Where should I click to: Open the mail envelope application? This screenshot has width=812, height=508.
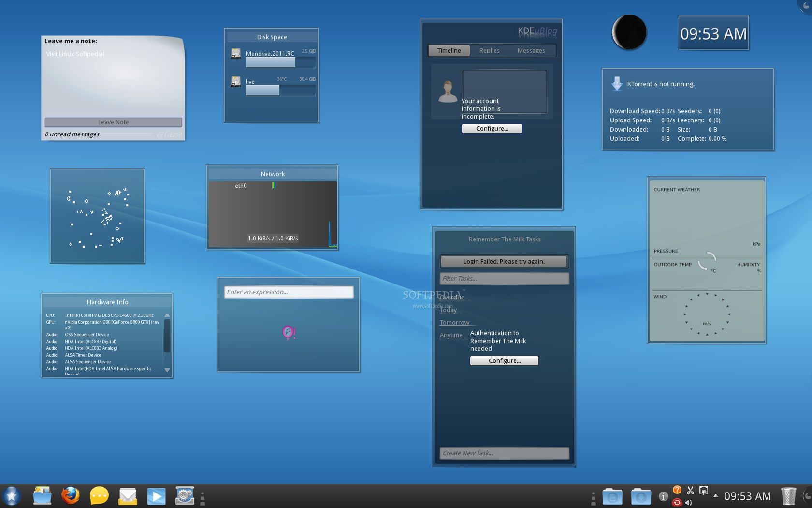click(128, 496)
